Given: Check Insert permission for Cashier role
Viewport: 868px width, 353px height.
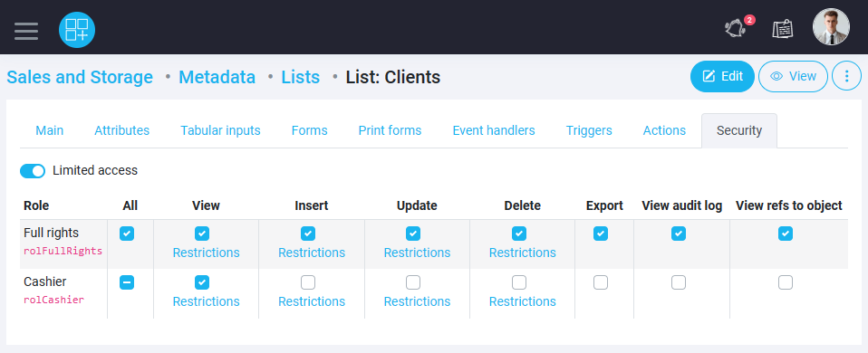Looking at the screenshot, I should pos(308,282).
